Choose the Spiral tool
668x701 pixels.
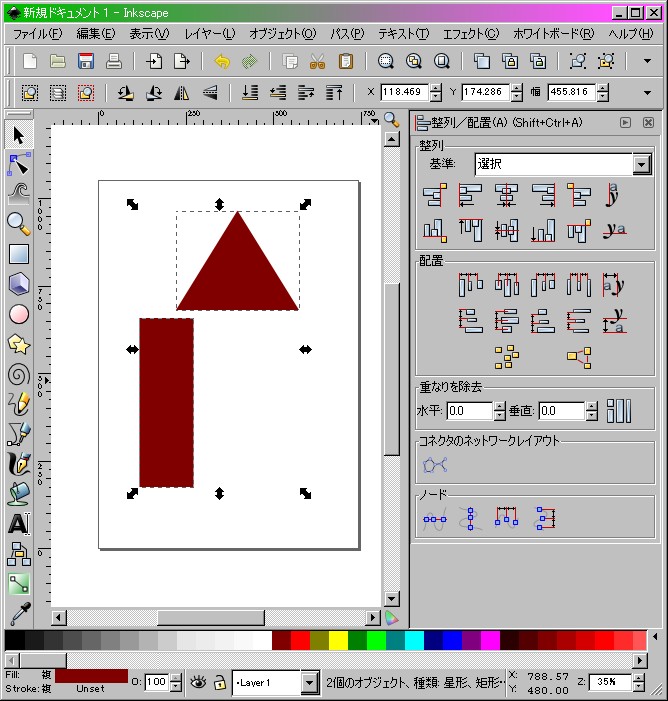[x=19, y=375]
